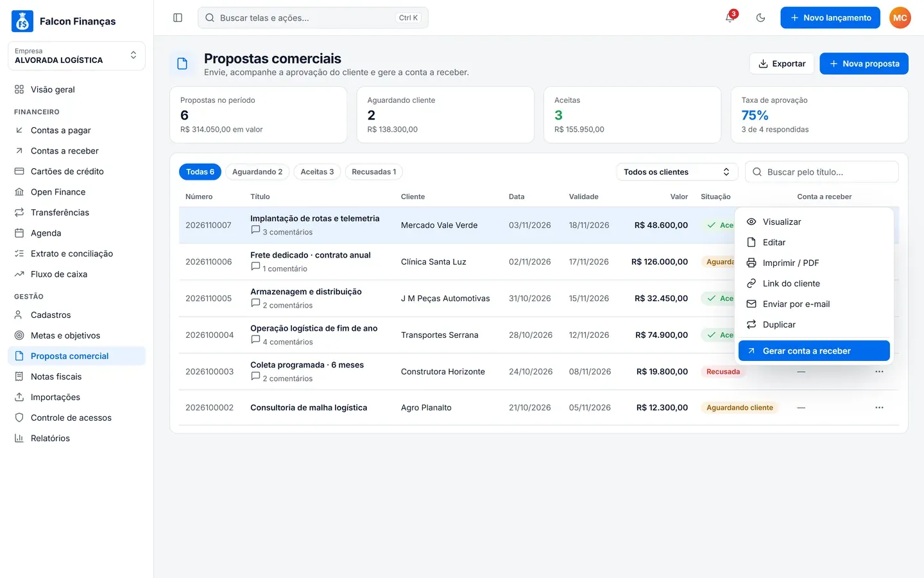Open Cartões de crédito in sidebar

76,171
